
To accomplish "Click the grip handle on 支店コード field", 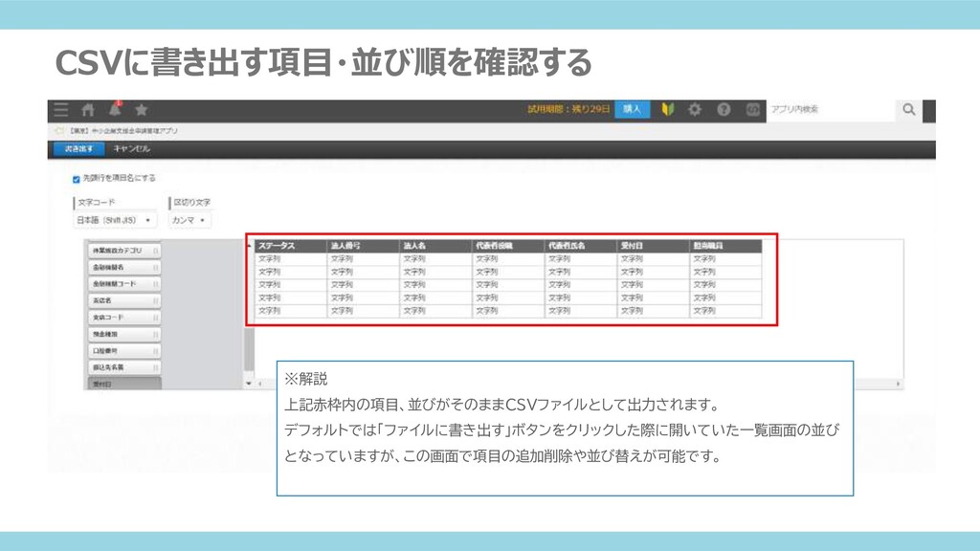I will click(x=155, y=318).
